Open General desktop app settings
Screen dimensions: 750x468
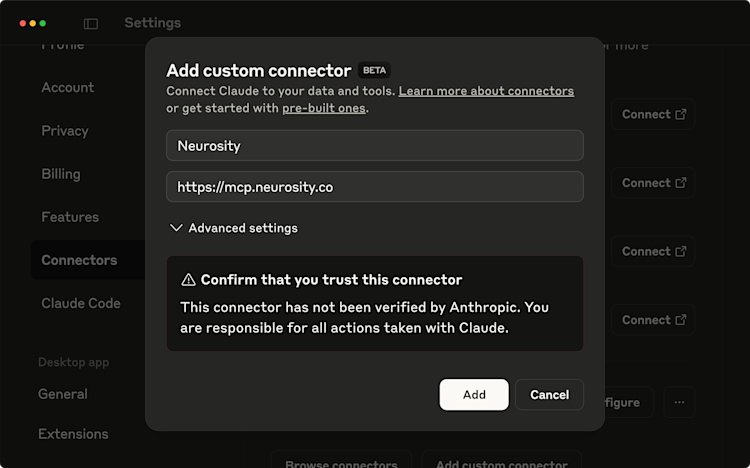pos(63,394)
